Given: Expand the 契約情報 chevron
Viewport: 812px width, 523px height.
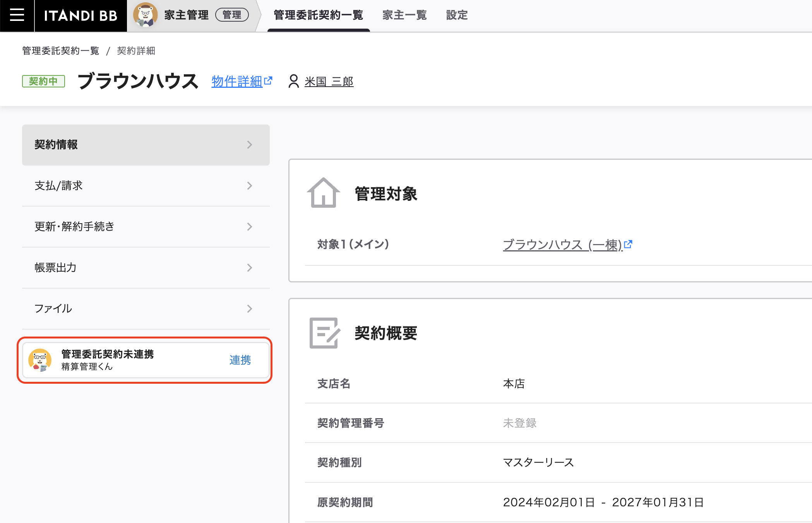Looking at the screenshot, I should tap(250, 145).
